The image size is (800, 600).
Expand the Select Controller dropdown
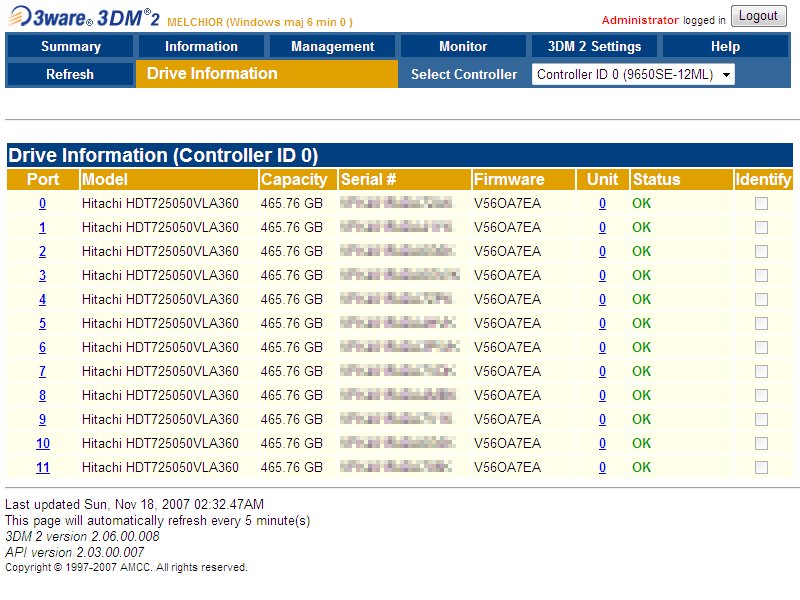point(633,74)
